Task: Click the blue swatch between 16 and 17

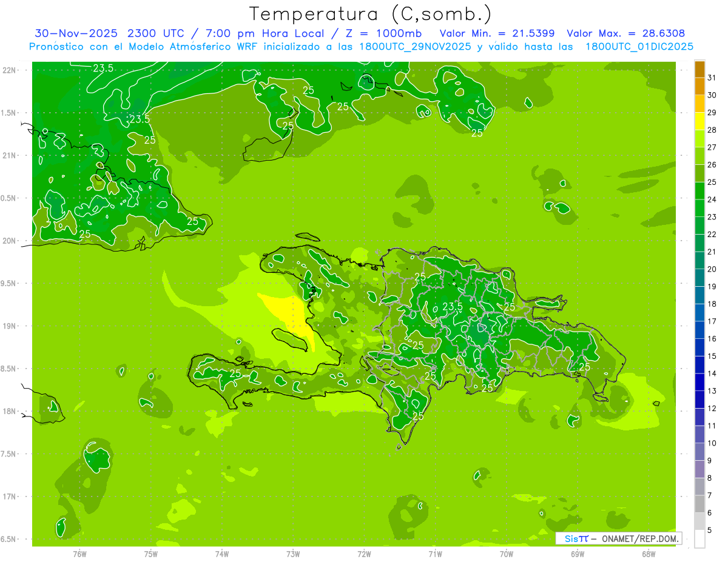Action: pyautogui.click(x=699, y=330)
